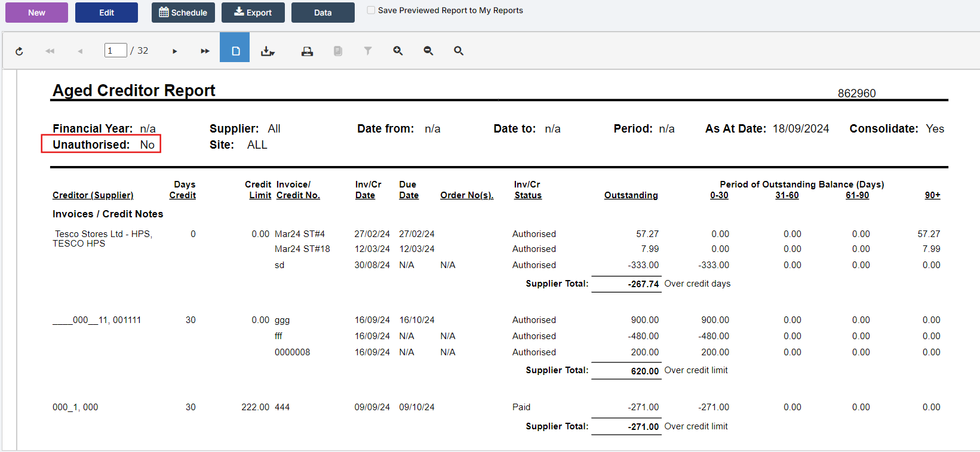Click the Paid status for invoice 444
The height and width of the screenshot is (452, 980).
coord(521,407)
